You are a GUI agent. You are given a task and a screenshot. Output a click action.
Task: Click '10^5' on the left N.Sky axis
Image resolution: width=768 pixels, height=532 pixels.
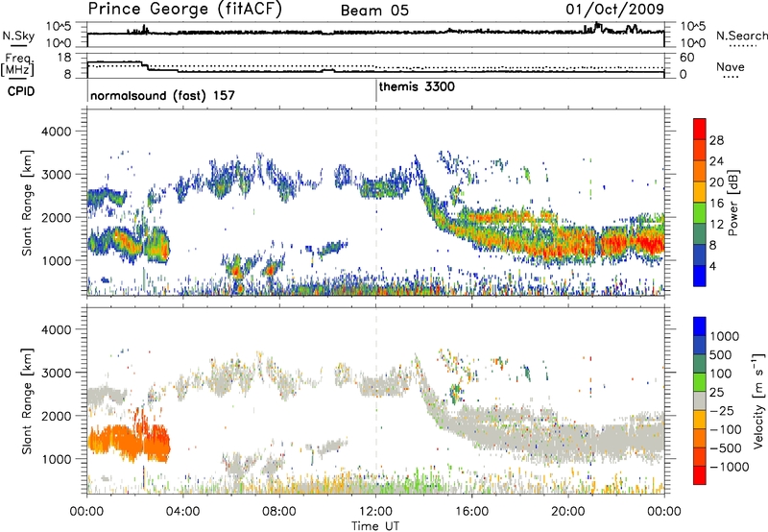pyautogui.click(x=59, y=27)
